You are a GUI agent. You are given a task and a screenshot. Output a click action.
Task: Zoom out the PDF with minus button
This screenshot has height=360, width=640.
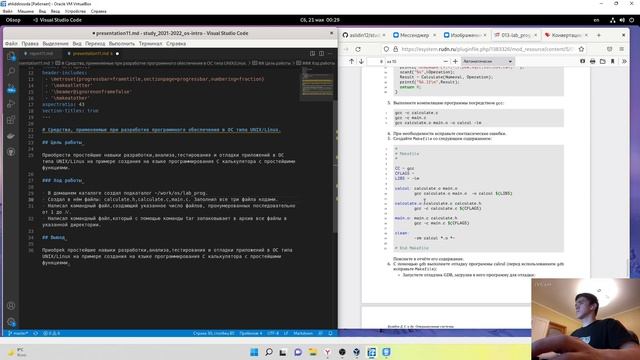coord(446,61)
